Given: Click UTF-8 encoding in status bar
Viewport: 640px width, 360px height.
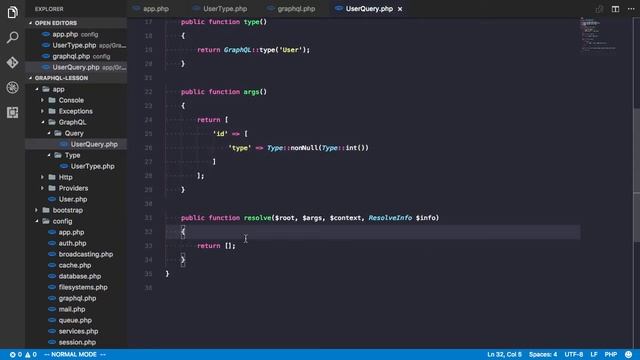Looking at the screenshot, I should (x=574, y=354).
